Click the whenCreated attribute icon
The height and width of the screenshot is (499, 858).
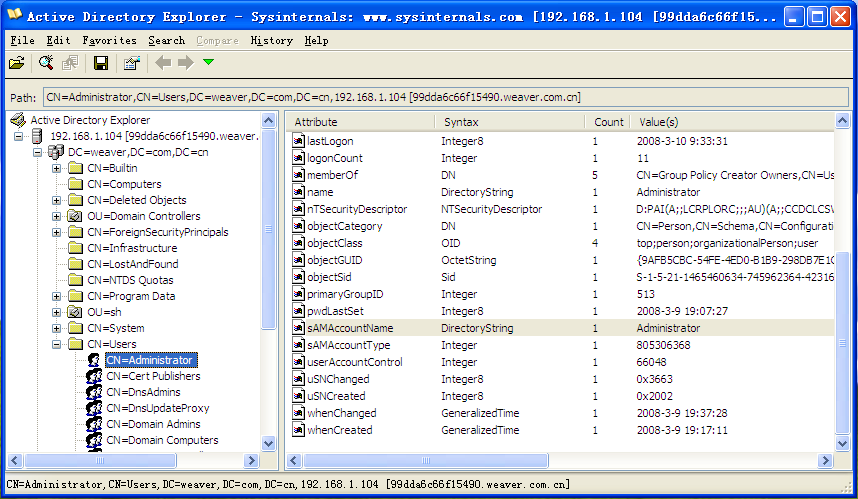pyautogui.click(x=298, y=430)
